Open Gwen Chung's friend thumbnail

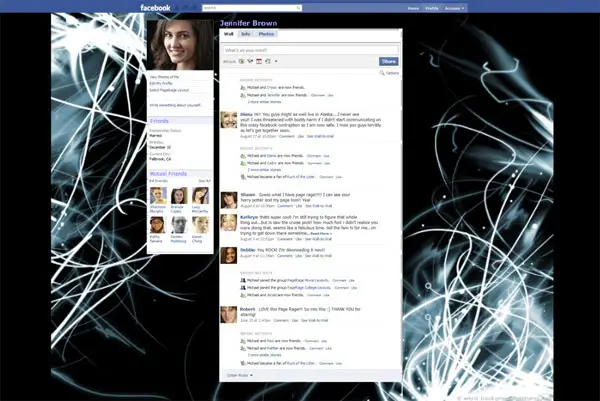[x=201, y=225]
